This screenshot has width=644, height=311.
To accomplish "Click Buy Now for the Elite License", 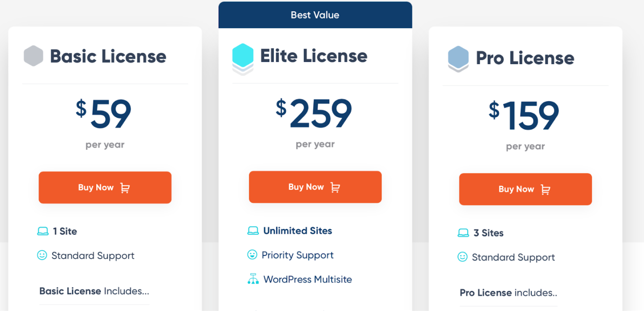I will point(315,187).
